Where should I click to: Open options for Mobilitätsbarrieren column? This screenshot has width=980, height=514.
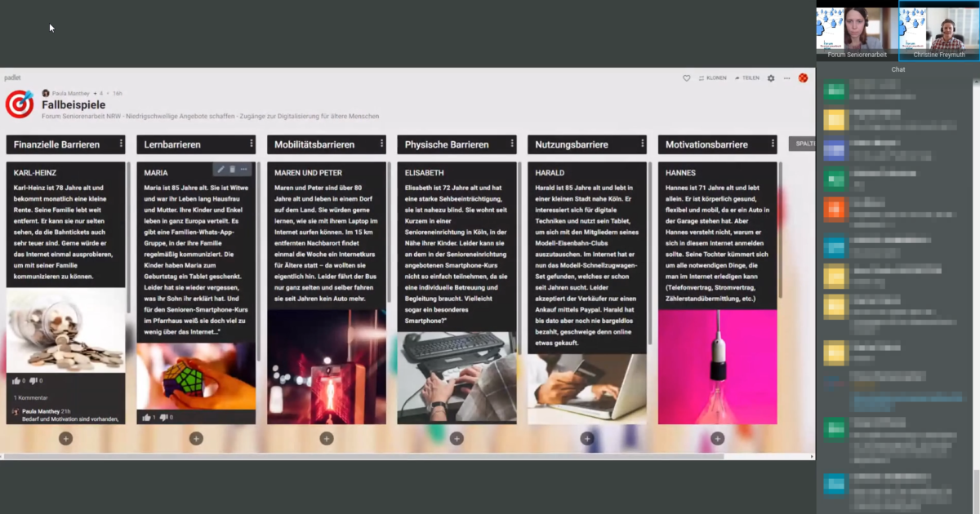tap(381, 144)
